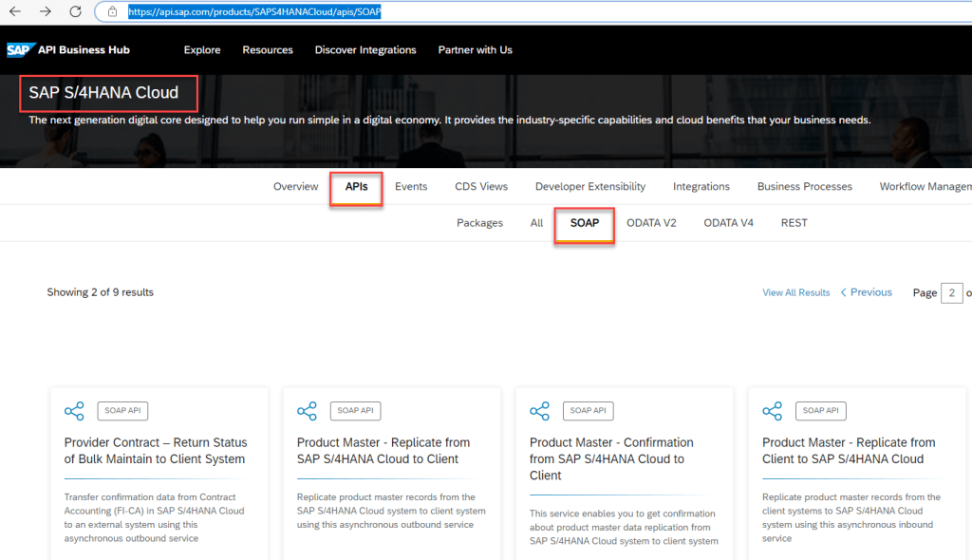The height and width of the screenshot is (560, 972).
Task: Click share icon on Replicate from Cloud to Client card
Action: coord(307,411)
